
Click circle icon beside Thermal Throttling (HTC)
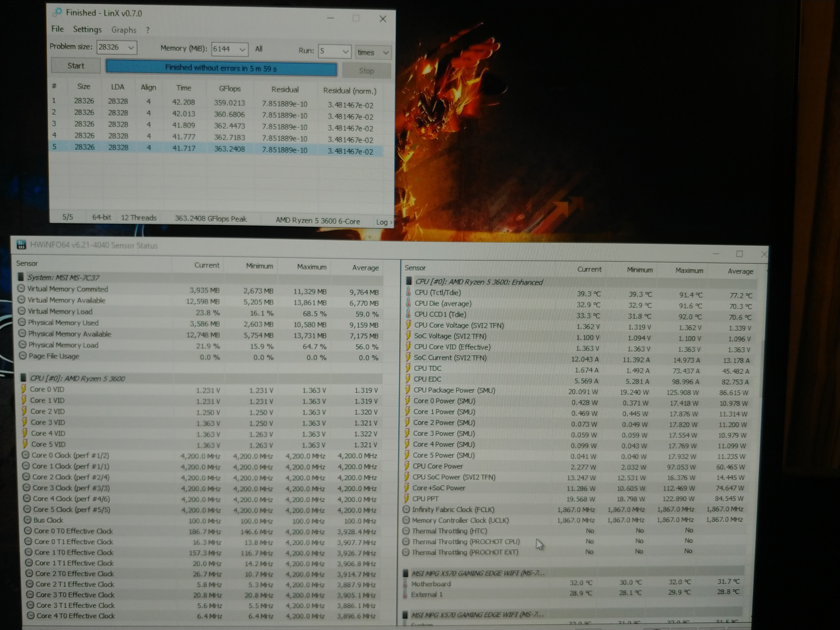[x=406, y=531]
